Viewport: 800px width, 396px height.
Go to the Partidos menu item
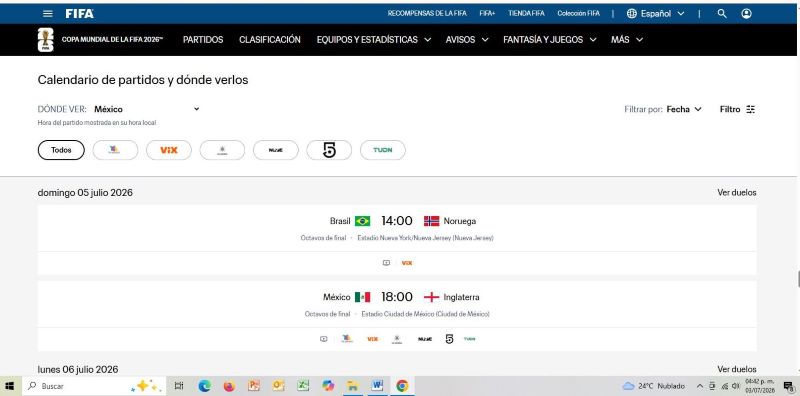[203, 40]
